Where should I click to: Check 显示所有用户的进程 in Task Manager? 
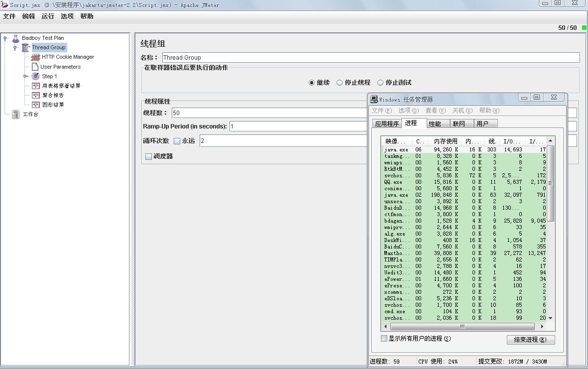[384, 338]
